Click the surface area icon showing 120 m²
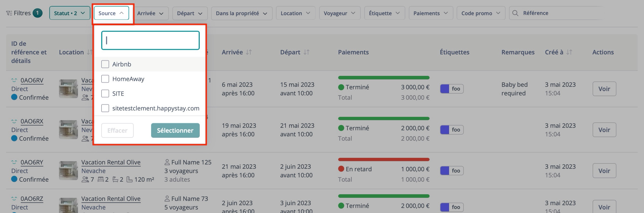The image size is (644, 213). pos(130,179)
